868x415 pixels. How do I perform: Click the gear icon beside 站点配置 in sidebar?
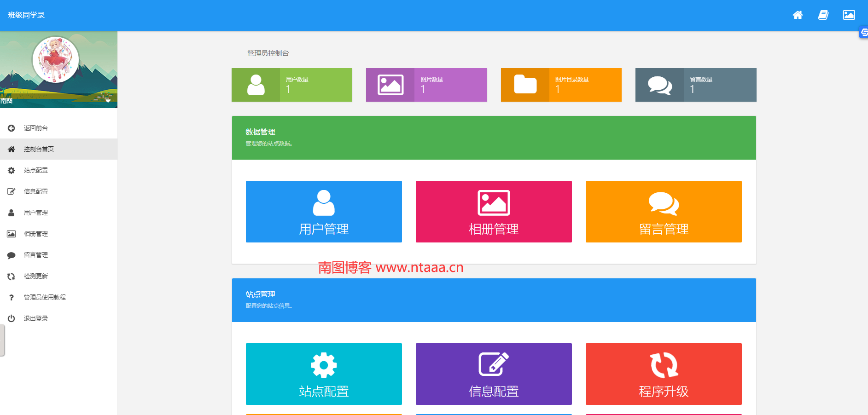coord(12,171)
